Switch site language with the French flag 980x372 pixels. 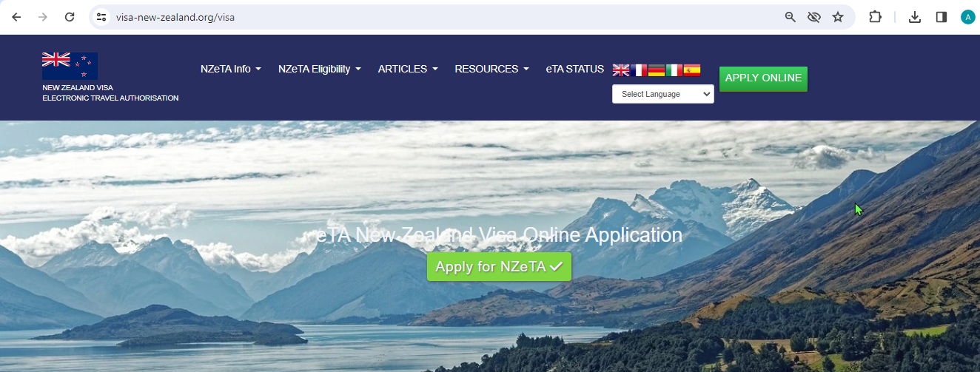point(639,70)
